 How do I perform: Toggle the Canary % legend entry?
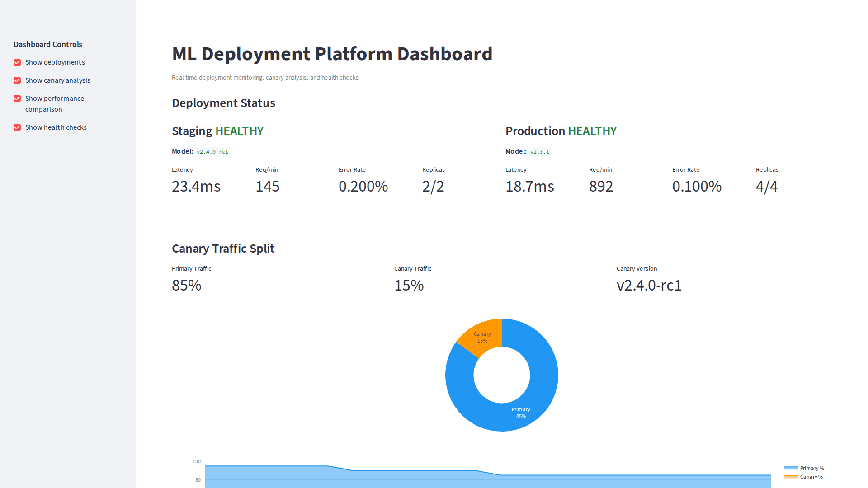(811, 477)
